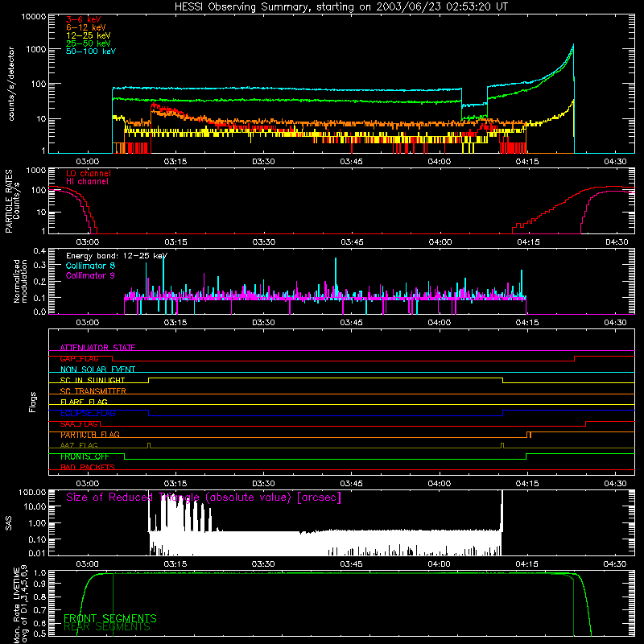Click the 'FLARE_FLAG' label
644x644 pixels.
[84, 402]
